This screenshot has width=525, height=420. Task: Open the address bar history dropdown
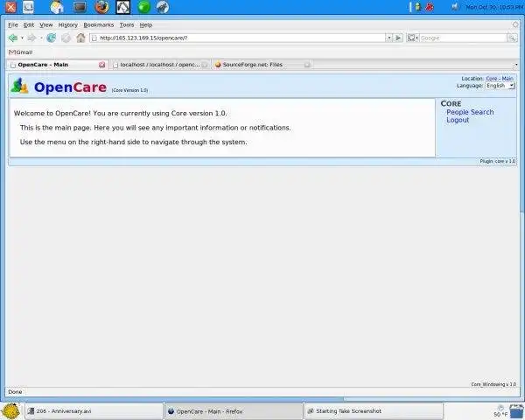[x=388, y=38]
